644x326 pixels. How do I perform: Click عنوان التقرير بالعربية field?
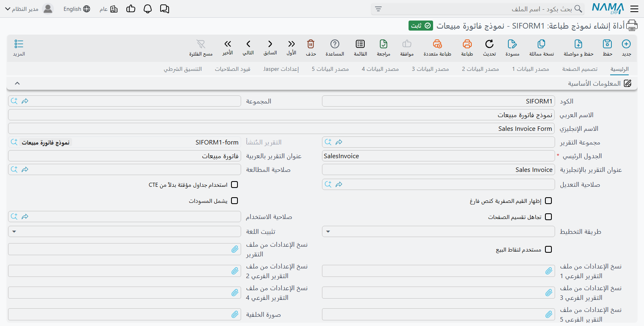[124, 156]
